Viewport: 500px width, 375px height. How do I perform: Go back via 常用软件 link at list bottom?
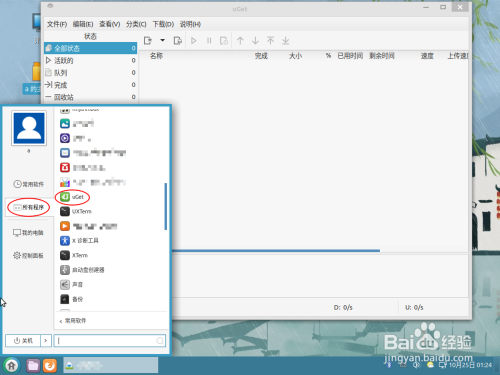click(73, 321)
